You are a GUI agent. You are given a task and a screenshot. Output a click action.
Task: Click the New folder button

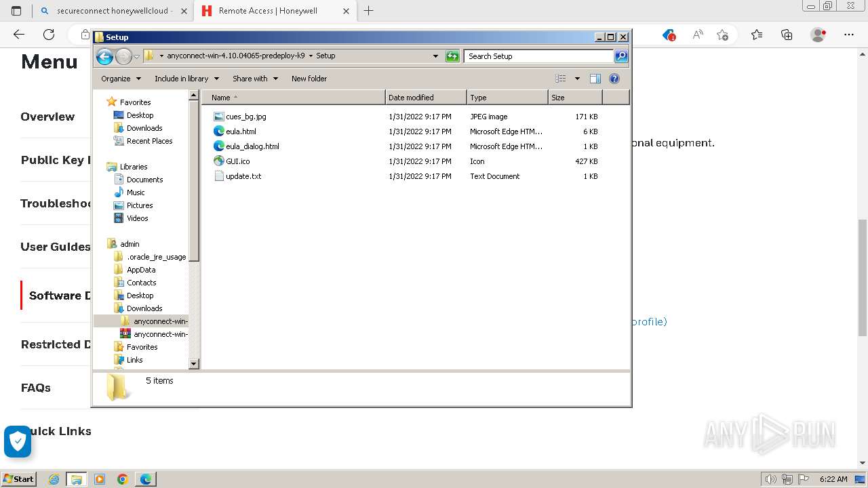coord(309,79)
